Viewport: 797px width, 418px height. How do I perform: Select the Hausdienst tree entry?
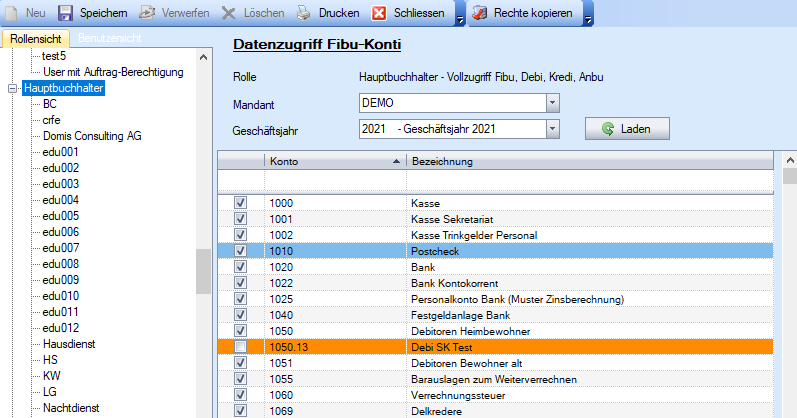click(69, 344)
